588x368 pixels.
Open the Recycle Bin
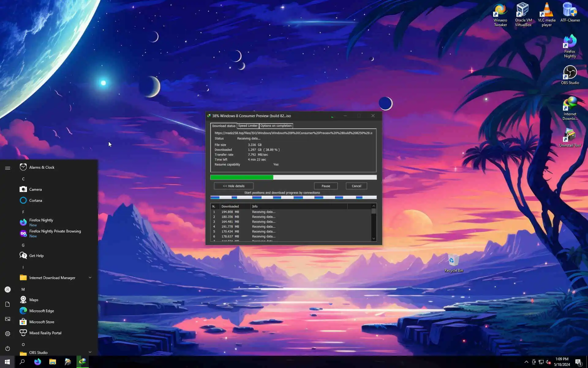click(454, 263)
